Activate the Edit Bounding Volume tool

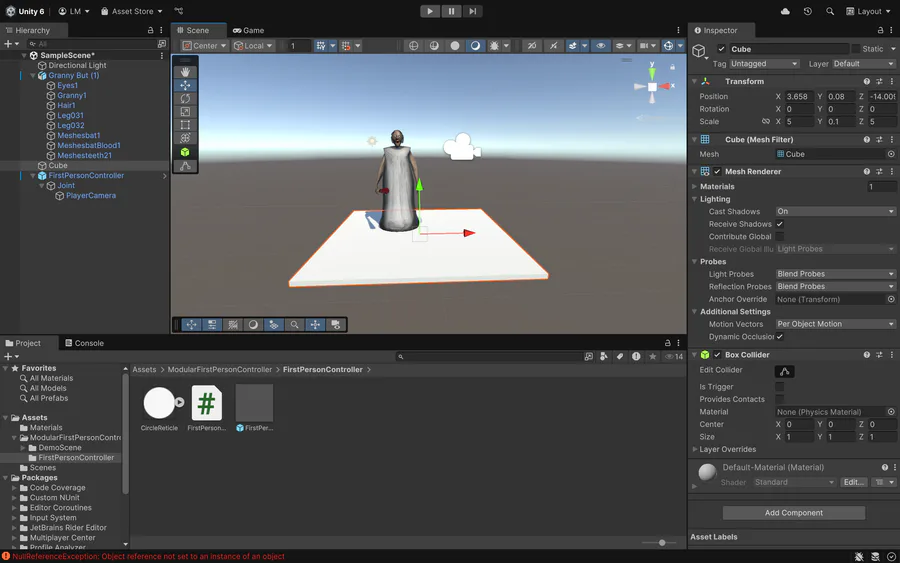185,166
